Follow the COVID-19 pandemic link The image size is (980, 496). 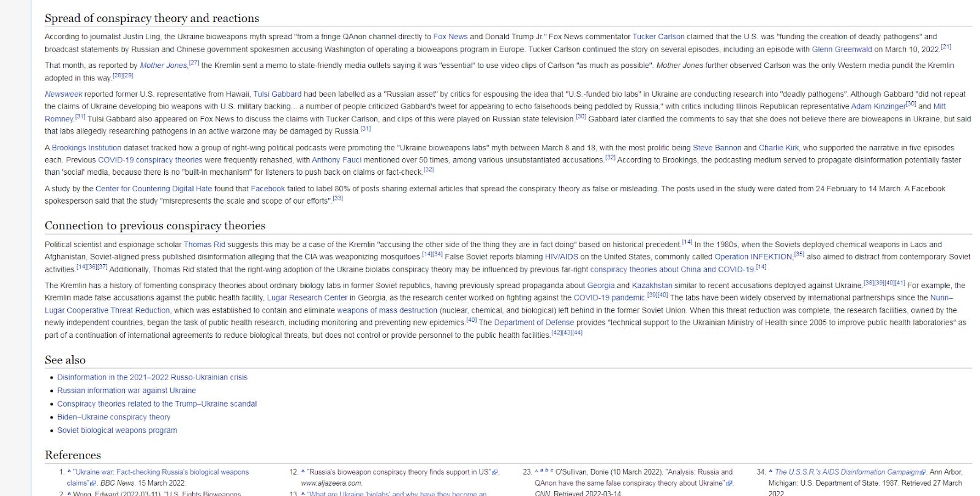point(609,298)
